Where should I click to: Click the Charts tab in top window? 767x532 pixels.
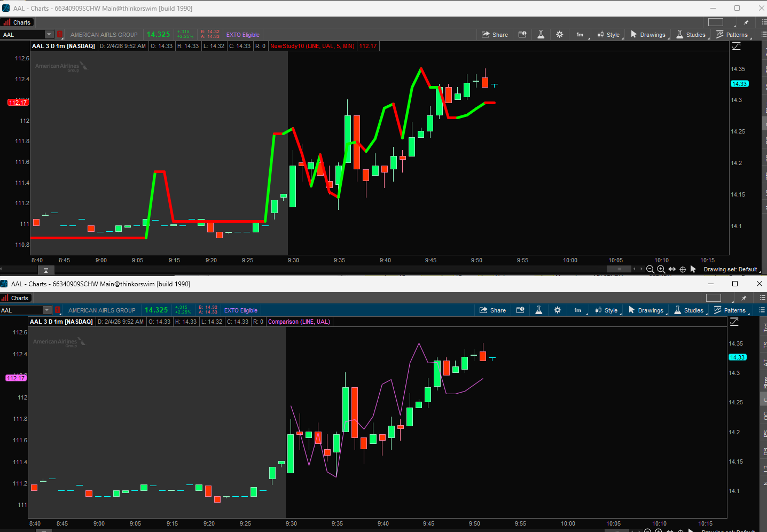[17, 22]
